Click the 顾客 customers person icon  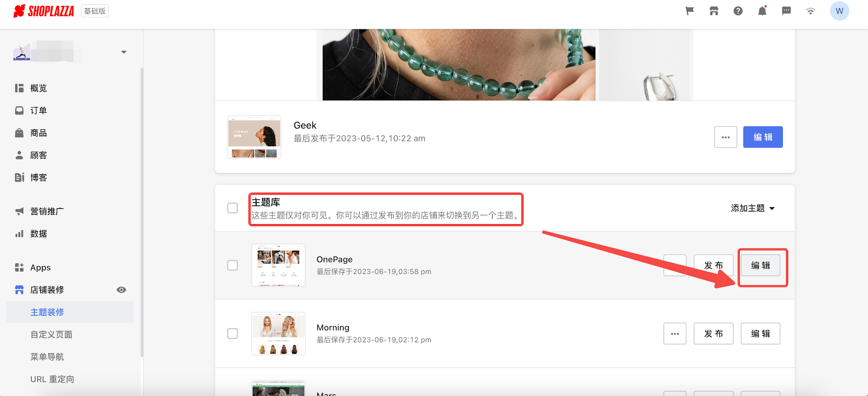pyautogui.click(x=20, y=155)
